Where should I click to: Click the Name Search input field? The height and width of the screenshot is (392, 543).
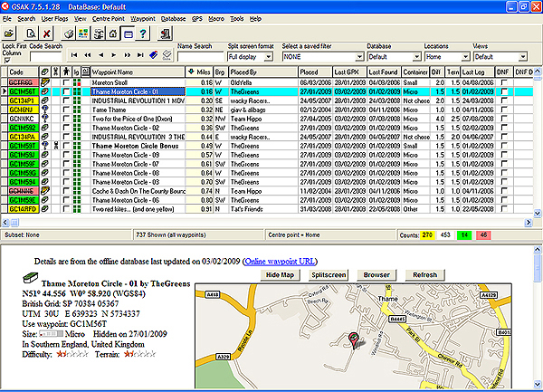(x=200, y=57)
